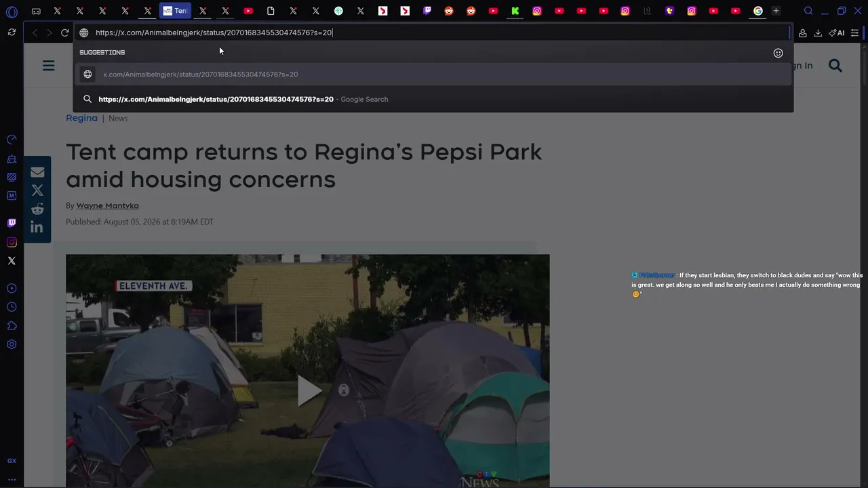Go back using the browser back arrow
The height and width of the screenshot is (488, 868).
[x=35, y=33]
